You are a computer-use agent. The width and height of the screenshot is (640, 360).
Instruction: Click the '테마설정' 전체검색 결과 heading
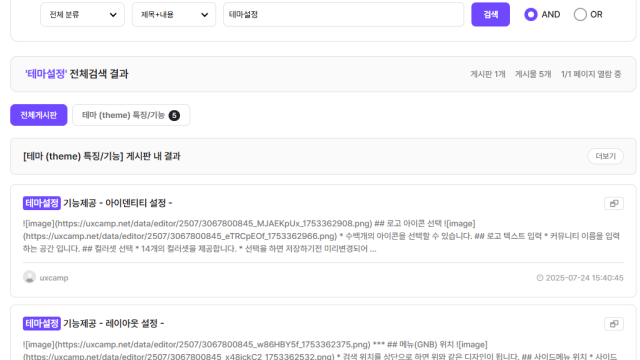tap(77, 74)
